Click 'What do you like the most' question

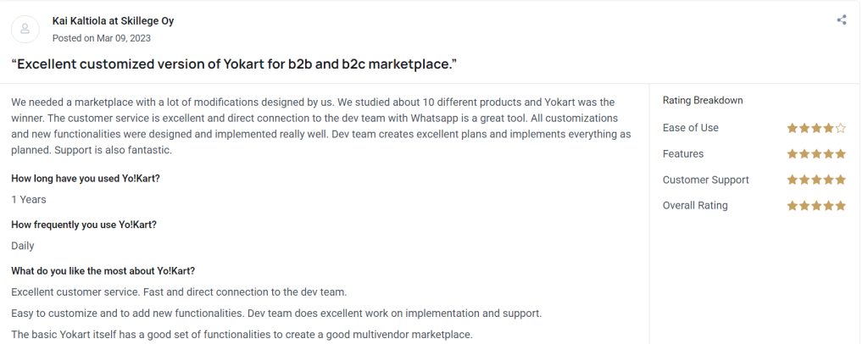103,271
